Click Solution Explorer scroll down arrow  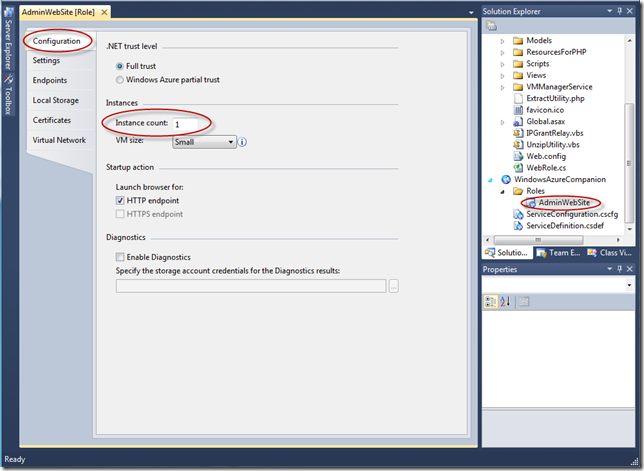click(x=629, y=229)
